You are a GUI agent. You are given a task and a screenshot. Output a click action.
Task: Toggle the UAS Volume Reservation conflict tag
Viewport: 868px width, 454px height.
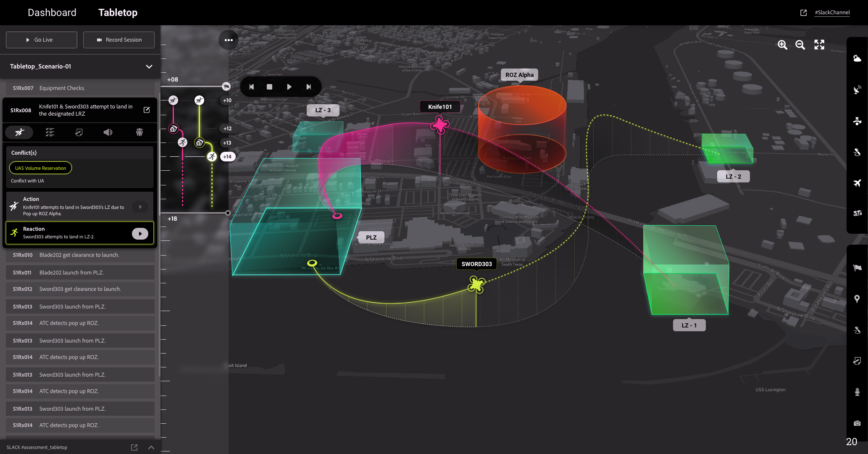[x=41, y=168]
